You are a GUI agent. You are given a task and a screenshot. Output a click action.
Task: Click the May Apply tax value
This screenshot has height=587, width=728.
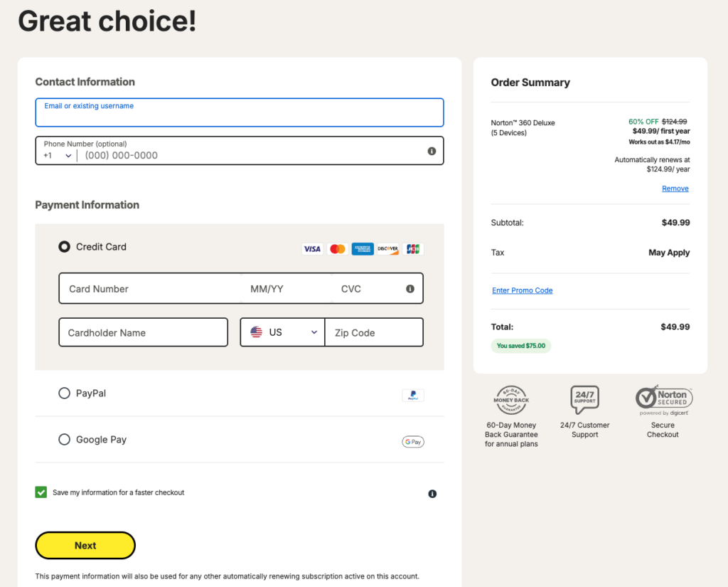point(669,253)
